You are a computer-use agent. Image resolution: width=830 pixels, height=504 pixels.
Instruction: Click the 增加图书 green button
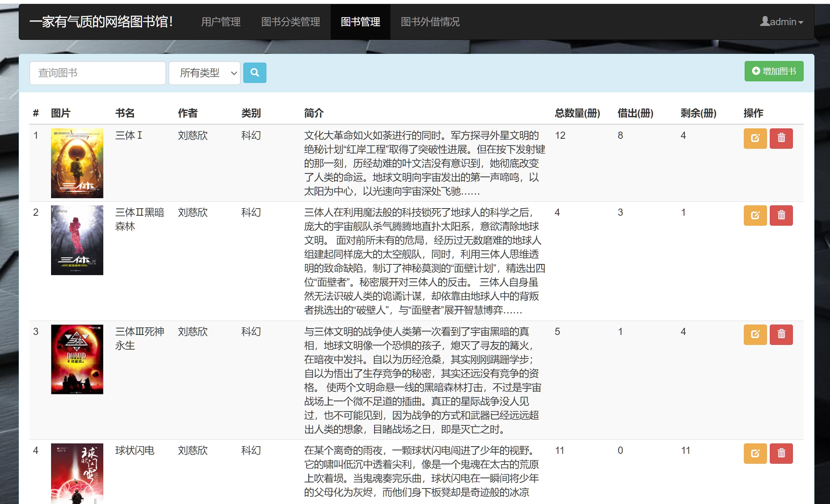point(773,71)
